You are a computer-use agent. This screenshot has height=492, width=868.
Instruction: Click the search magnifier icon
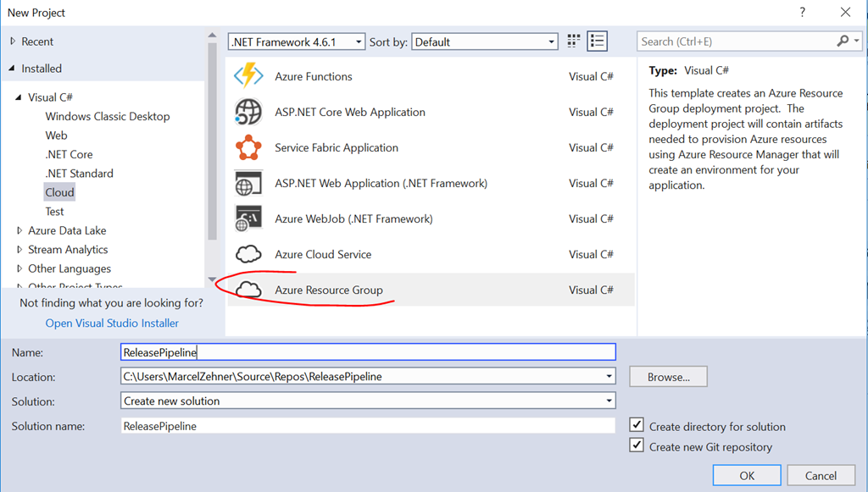coord(843,41)
